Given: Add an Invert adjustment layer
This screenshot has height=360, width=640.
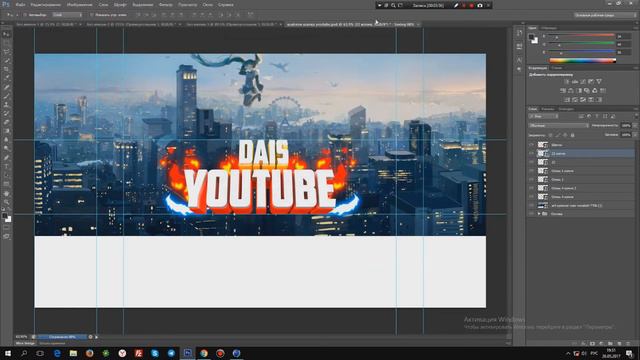Looking at the screenshot, I should pyautogui.click(x=567, y=100).
